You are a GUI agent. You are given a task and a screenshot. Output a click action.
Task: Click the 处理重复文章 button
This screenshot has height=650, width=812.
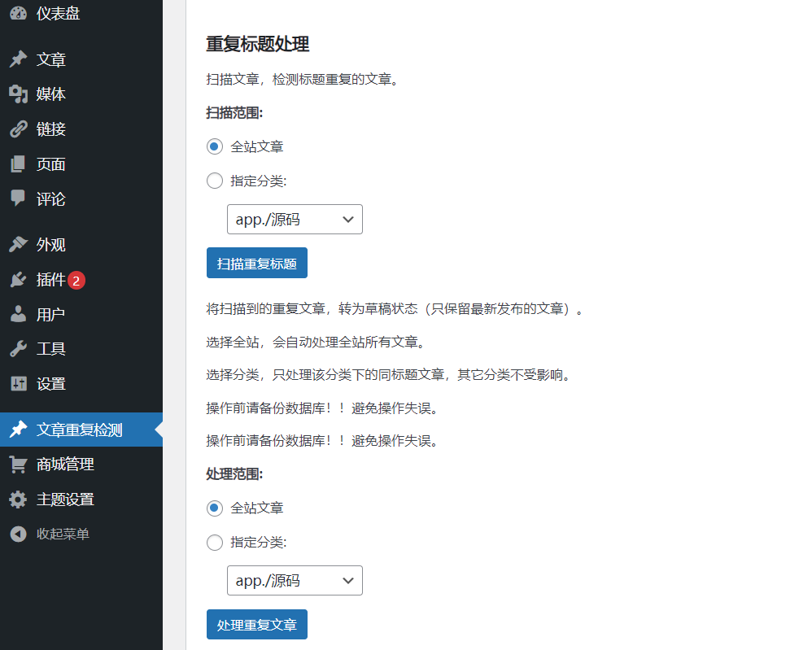[257, 625]
